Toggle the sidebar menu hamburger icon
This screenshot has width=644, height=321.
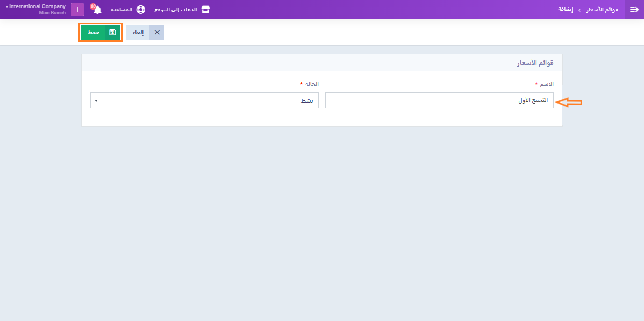[x=634, y=10]
